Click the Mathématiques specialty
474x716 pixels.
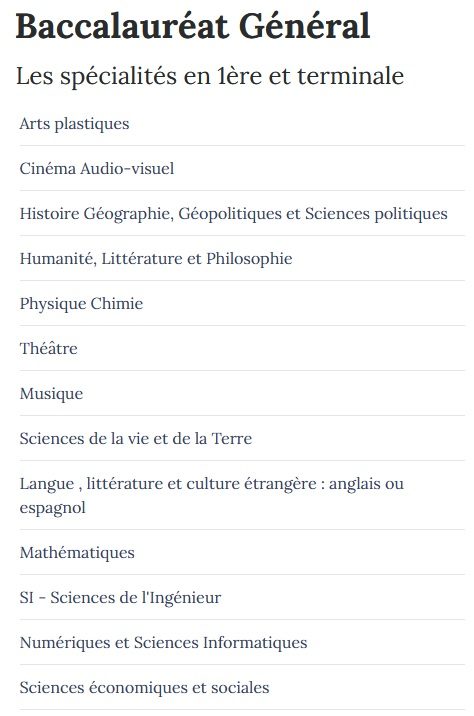[x=242, y=553]
